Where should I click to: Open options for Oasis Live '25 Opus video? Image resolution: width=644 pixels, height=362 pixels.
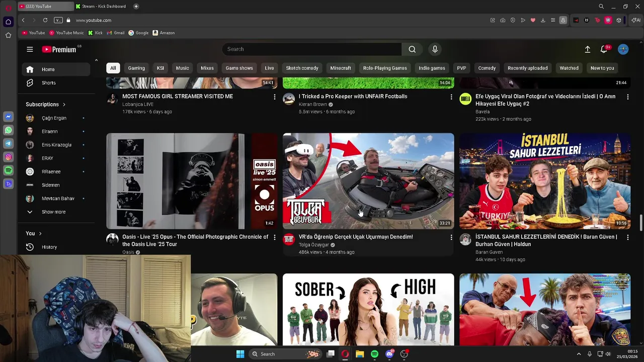tap(274, 237)
